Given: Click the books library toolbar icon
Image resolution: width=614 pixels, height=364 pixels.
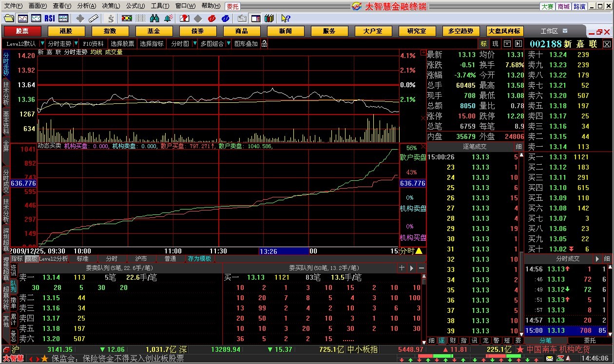Looking at the screenshot, I should pyautogui.click(x=269, y=18).
